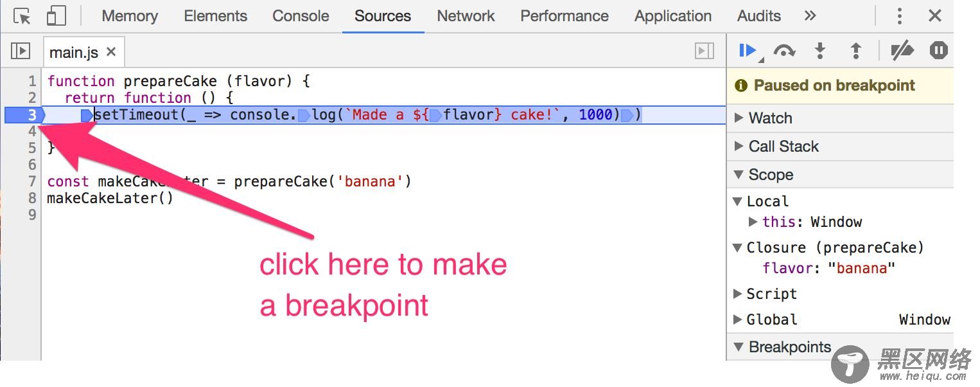Hide the debugger sidebar panel
The height and width of the screenshot is (387, 980).
[704, 51]
